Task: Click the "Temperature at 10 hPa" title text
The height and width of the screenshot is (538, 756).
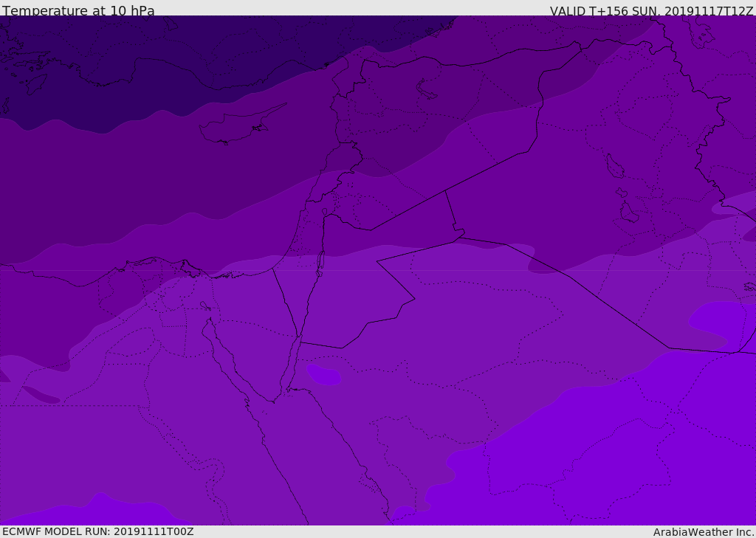Action: point(78,10)
